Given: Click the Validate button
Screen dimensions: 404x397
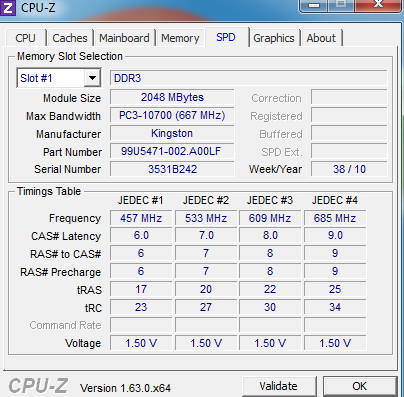Looking at the screenshot, I should (x=279, y=386).
